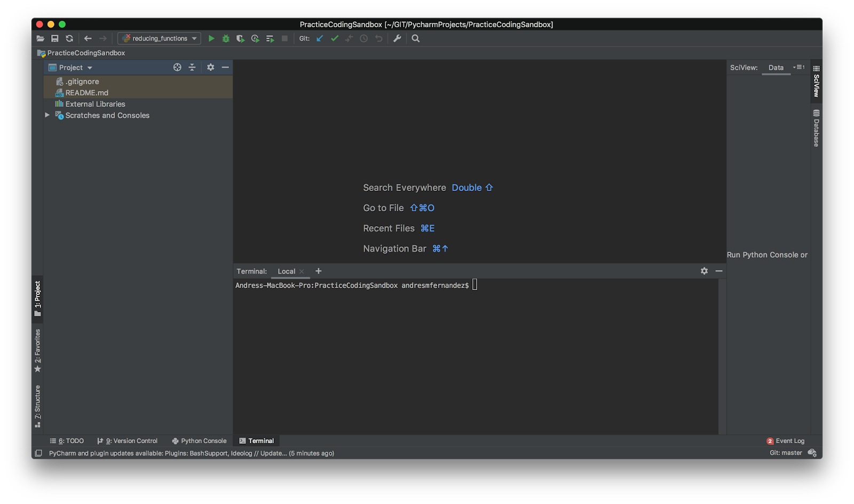
Task: Update project from Git with blue arrow icon
Action: 319,38
